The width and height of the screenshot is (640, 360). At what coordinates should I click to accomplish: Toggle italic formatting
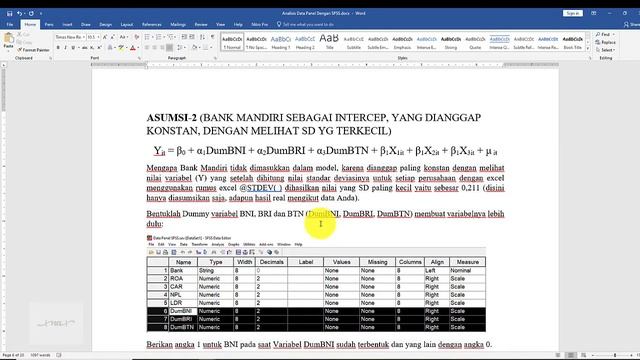point(65,48)
